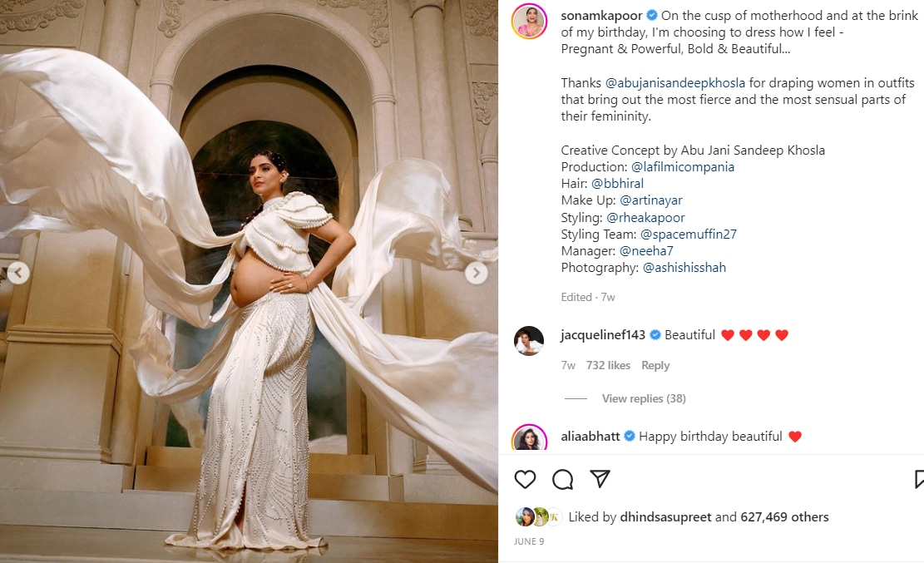924x563 pixels.
Task: Open the @ashishisshah photography credit
Action: 684,268
